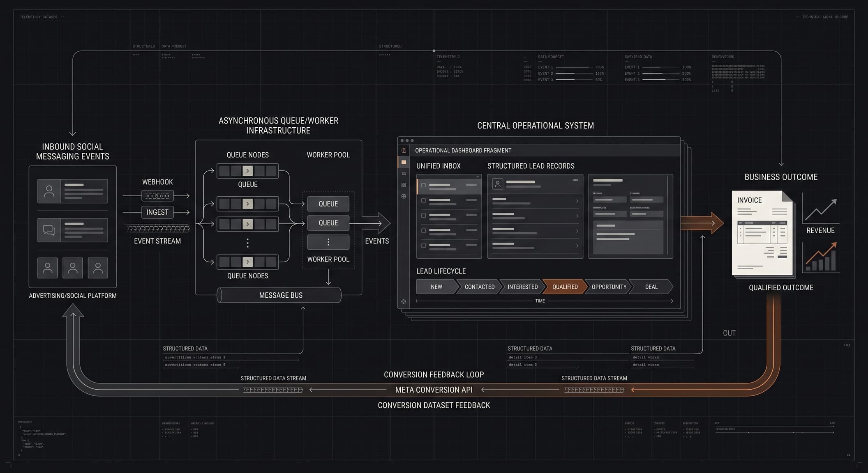Screen dimensions: 868x473
Task: Open the orange-arrow bar chart icon
Action: 821,257
